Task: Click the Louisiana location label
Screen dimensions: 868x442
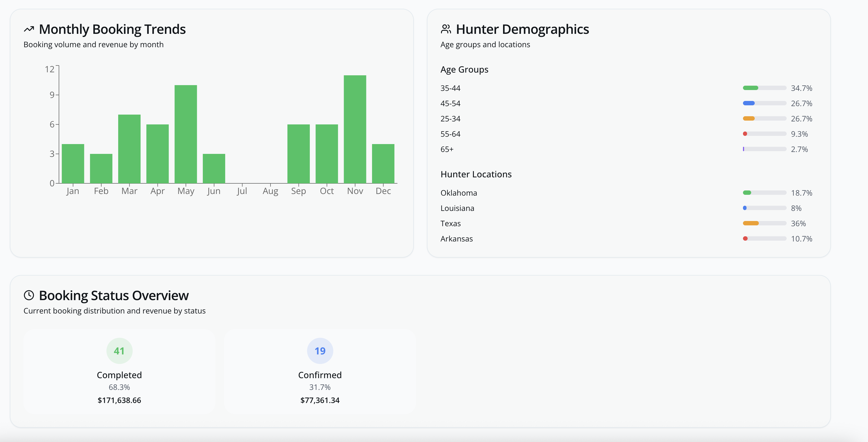Action: click(457, 208)
